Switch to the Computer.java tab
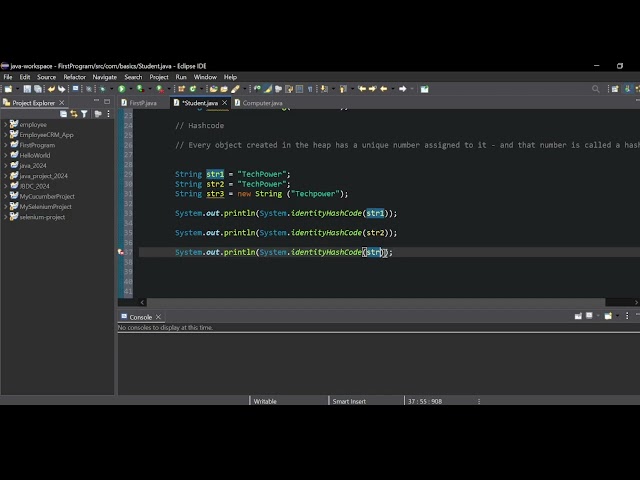 pos(262,103)
